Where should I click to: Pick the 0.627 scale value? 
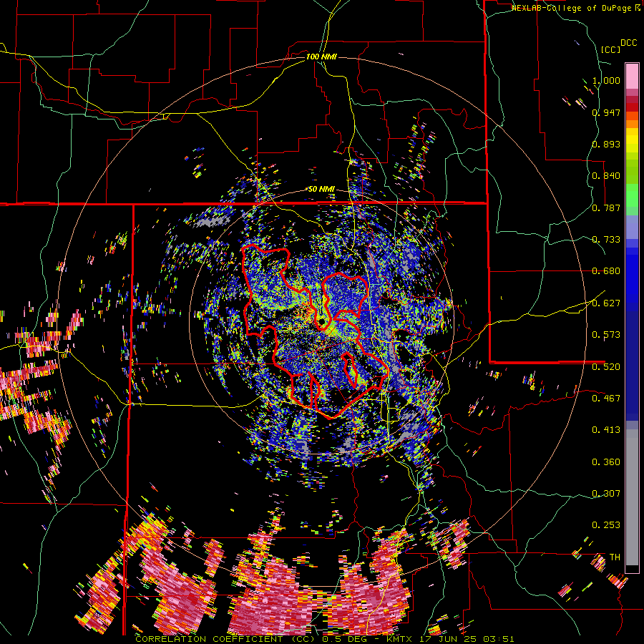(606, 303)
